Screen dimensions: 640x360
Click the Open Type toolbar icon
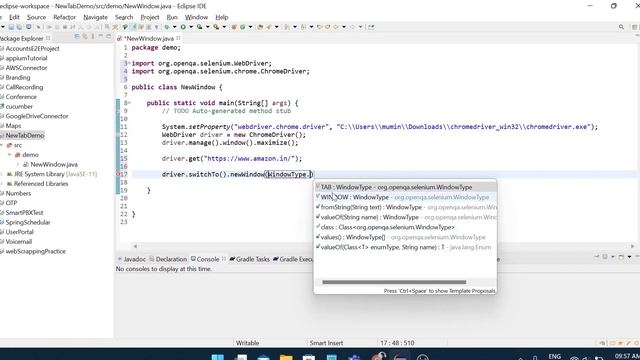(260, 27)
